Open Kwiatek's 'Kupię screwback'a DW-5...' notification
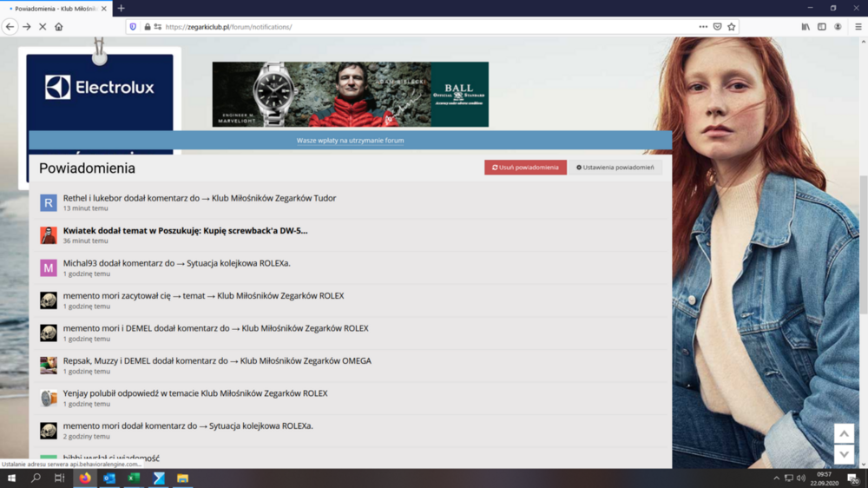 185,231
